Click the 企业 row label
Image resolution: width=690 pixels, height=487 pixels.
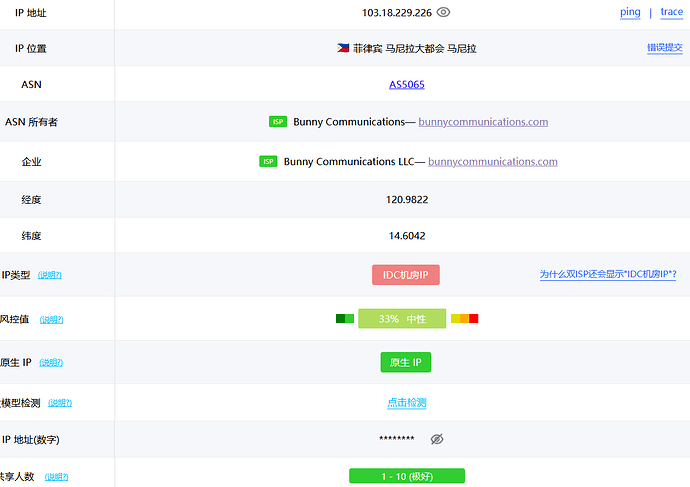(31, 162)
